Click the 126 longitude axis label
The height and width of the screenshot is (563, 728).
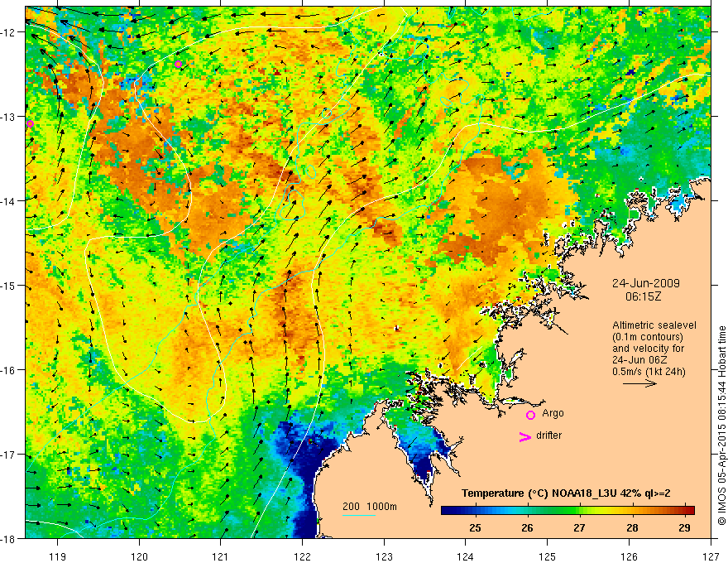[x=629, y=556]
